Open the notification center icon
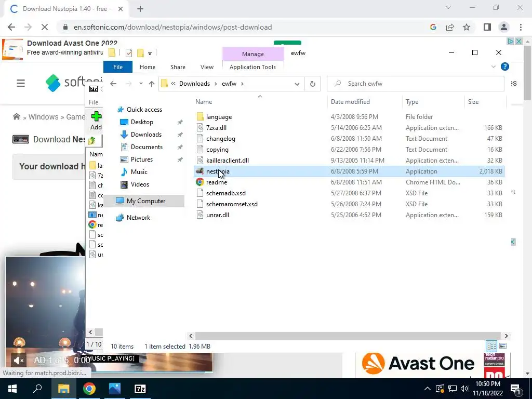The height and width of the screenshot is (399, 532). pyautogui.click(x=515, y=389)
